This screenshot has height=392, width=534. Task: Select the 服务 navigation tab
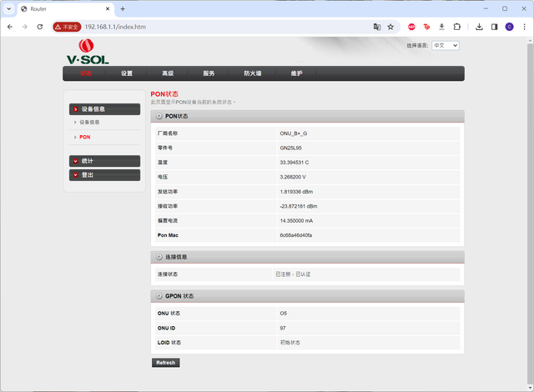pos(209,73)
